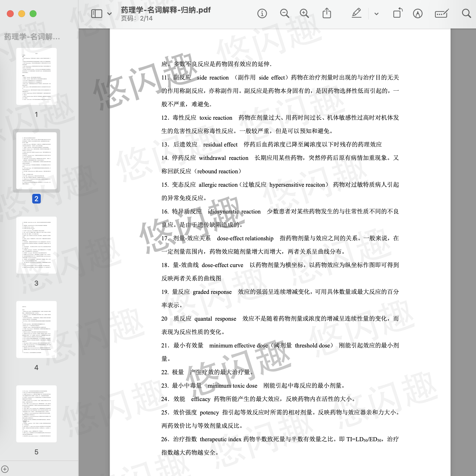Show the document inspector info
Image resolution: width=476 pixels, height=476 pixels.
click(262, 14)
